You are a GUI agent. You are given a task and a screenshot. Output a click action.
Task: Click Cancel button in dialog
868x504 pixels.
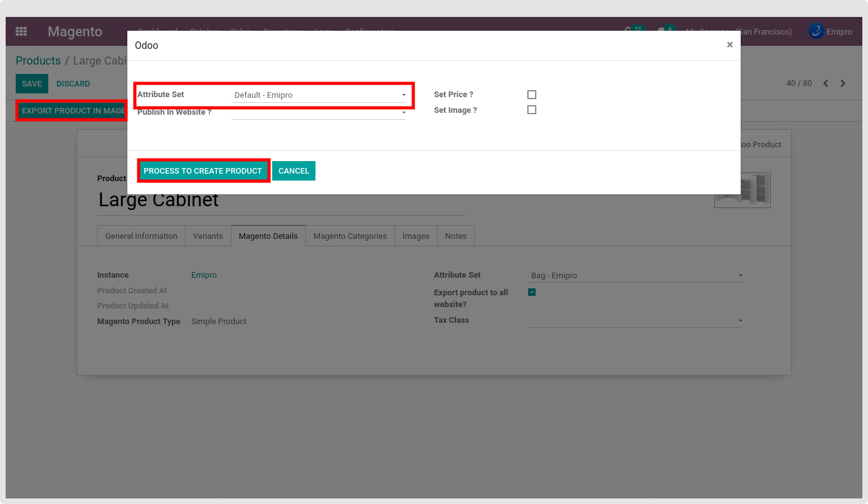[294, 171]
